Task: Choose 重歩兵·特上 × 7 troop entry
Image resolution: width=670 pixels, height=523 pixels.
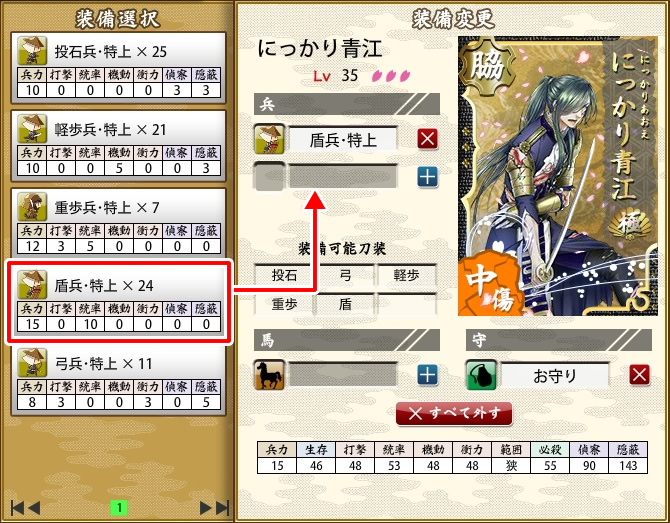Action: [118, 223]
